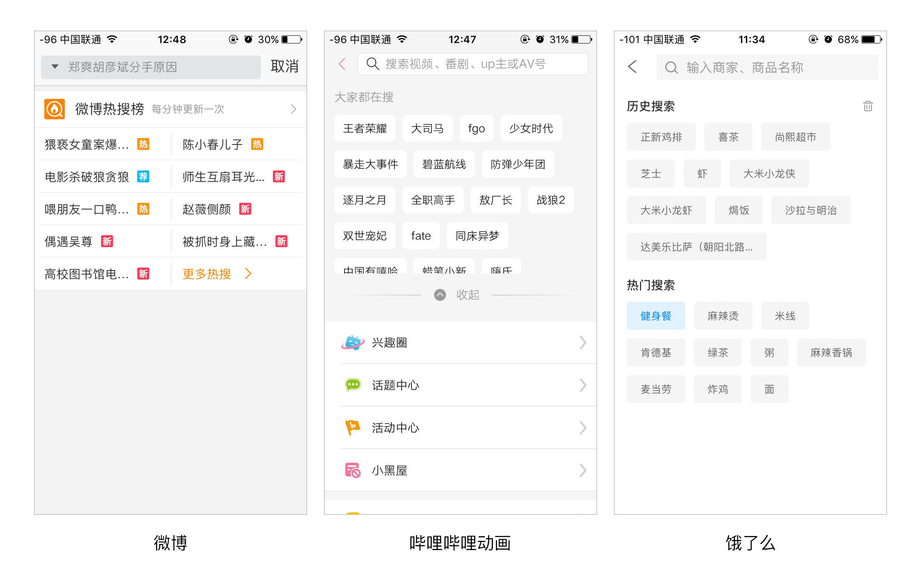Tap 更多热搜 link
921x588 pixels.
(207, 274)
